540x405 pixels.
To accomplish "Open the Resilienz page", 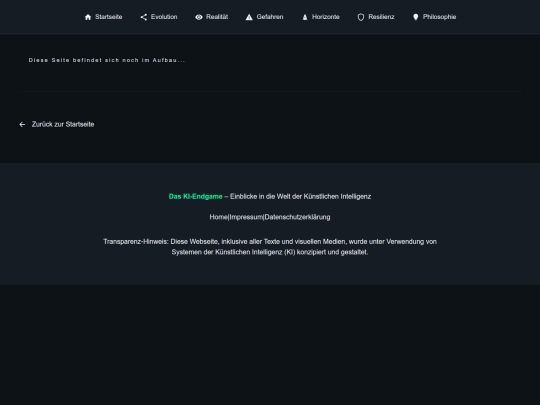I will click(x=376, y=17).
